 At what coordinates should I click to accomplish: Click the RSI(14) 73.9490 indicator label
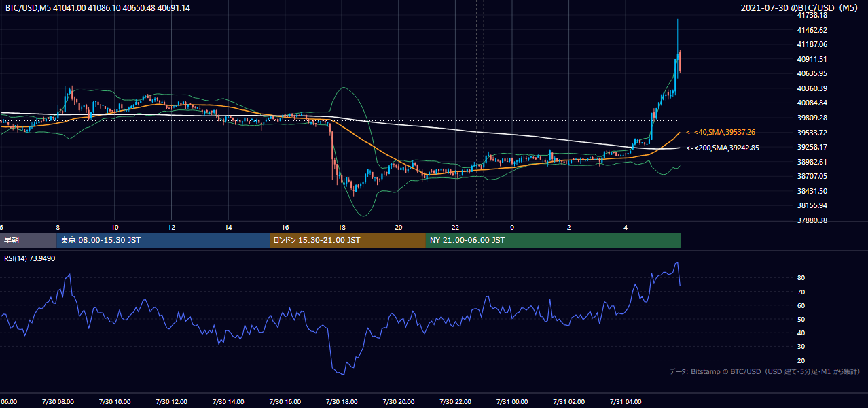pyautogui.click(x=30, y=258)
